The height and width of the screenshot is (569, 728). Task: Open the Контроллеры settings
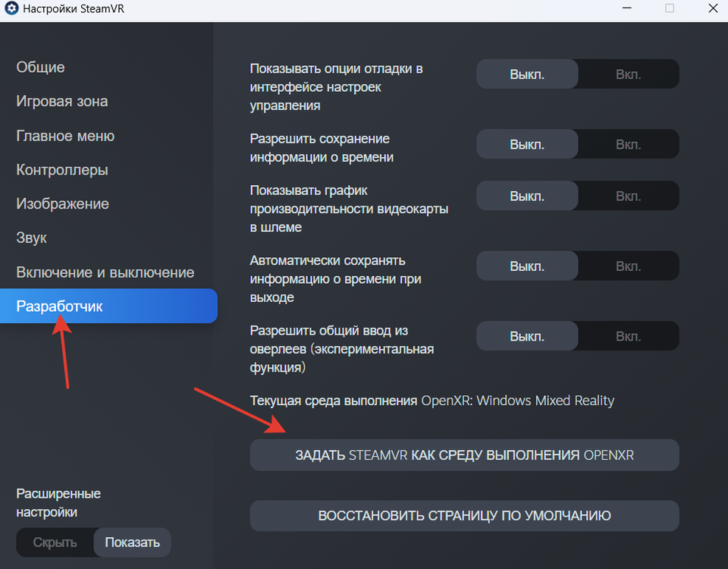(62, 170)
